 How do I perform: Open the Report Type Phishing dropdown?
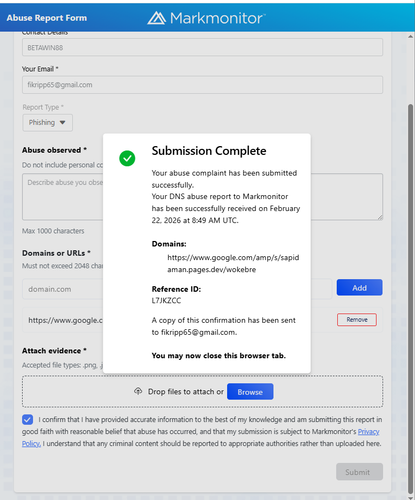47,123
